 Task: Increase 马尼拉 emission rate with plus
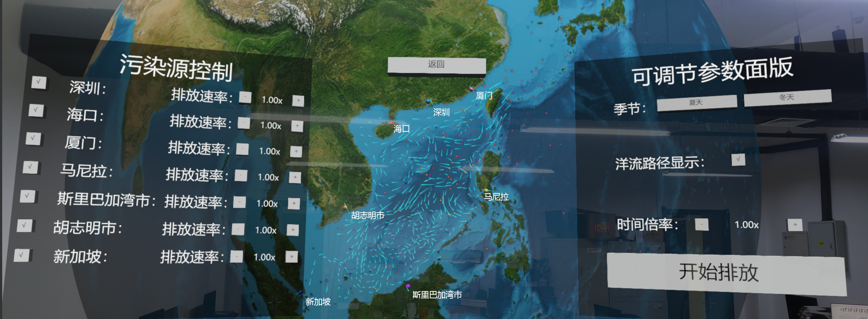(x=295, y=177)
